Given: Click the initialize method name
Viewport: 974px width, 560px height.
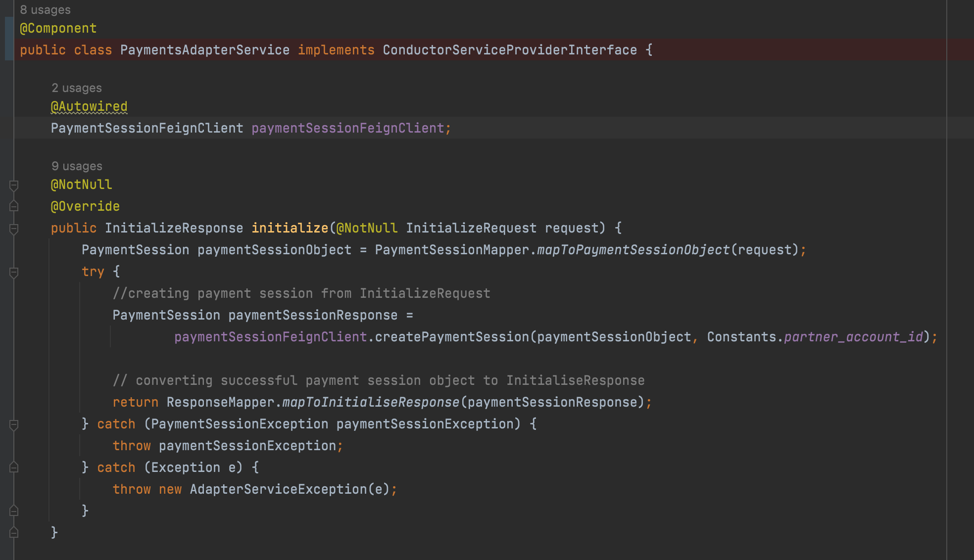Looking at the screenshot, I should (290, 228).
